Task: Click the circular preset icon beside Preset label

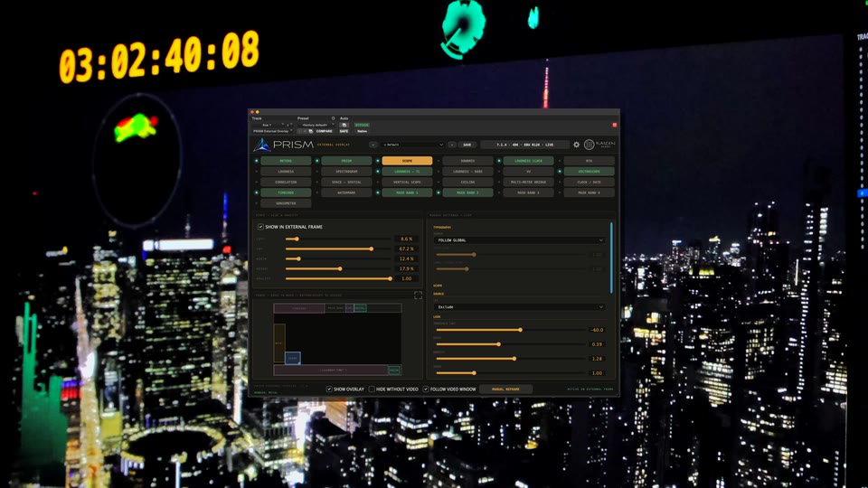Action: coord(333,118)
